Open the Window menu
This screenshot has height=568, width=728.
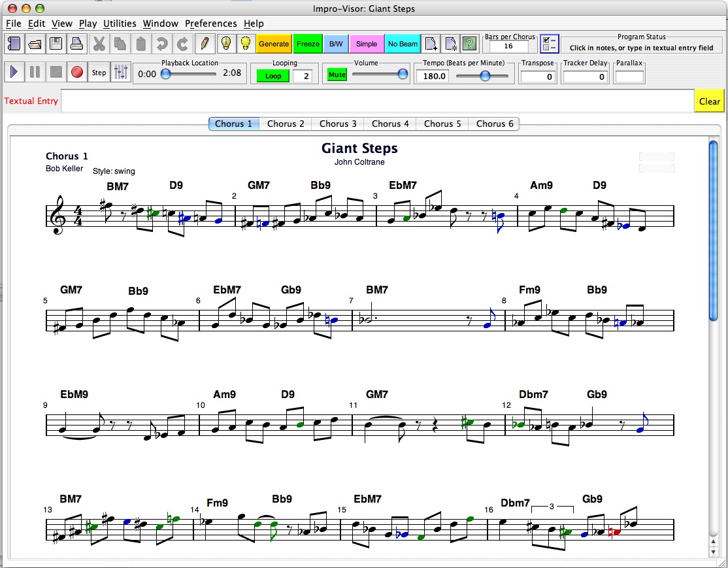(160, 24)
